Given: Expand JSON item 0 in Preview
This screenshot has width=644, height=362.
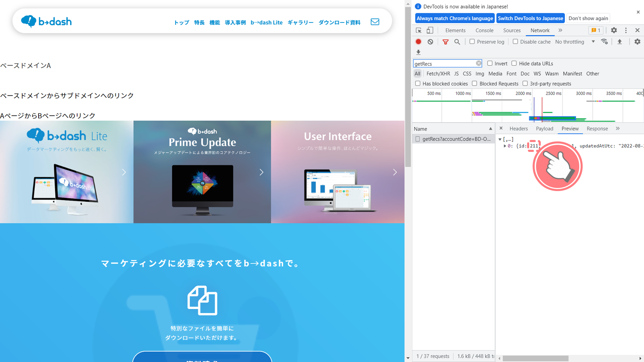Looking at the screenshot, I should tap(505, 146).
